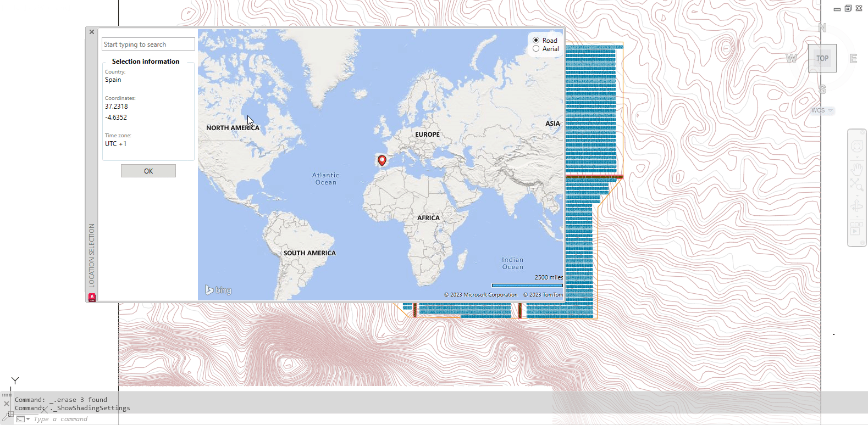This screenshot has height=425, width=868.
Task: Click the Bing logo on map
Action: (218, 290)
